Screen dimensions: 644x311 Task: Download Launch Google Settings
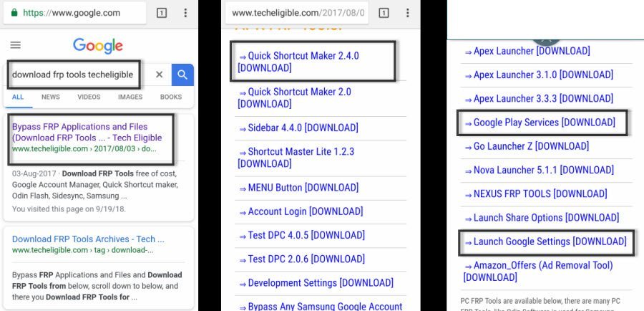point(545,242)
